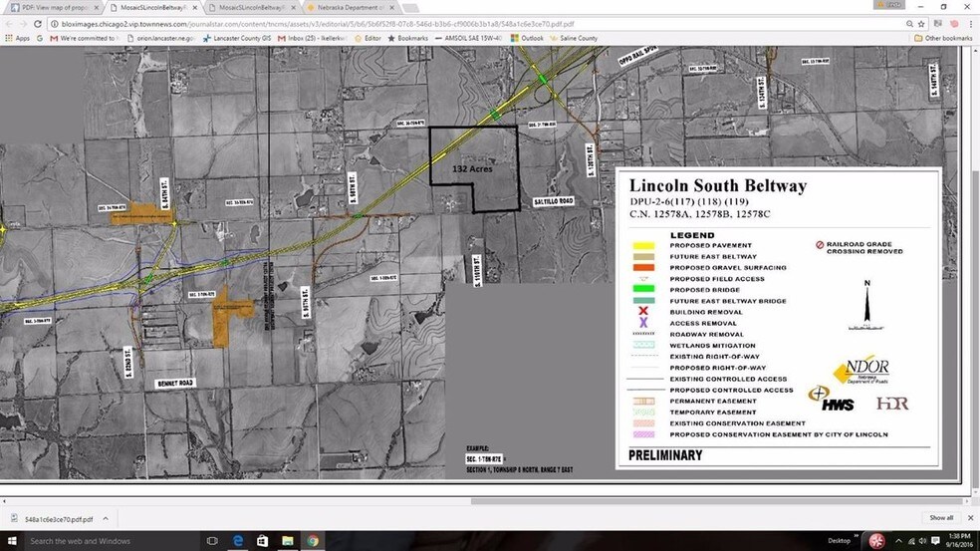Click the new tab button

point(410,6)
